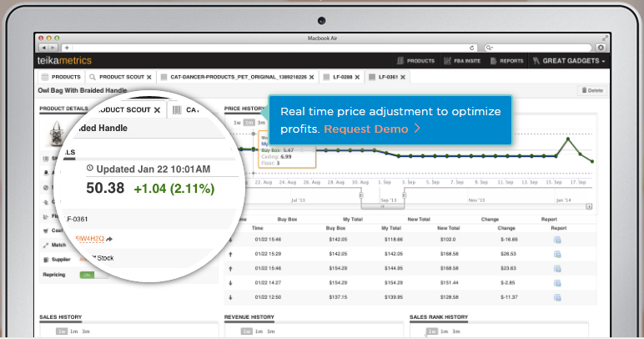Click report icon in the 01/22 14:27 row
The height and width of the screenshot is (339, 644).
558,283
